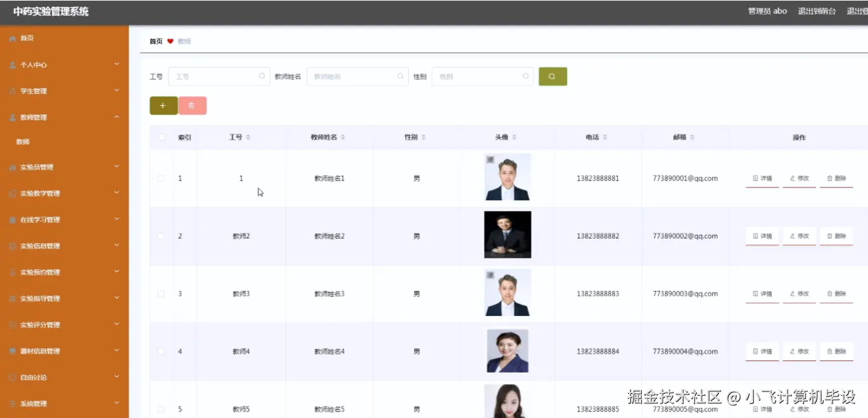
Task: Click the icon beside 实验信息管理
Action: (13, 246)
